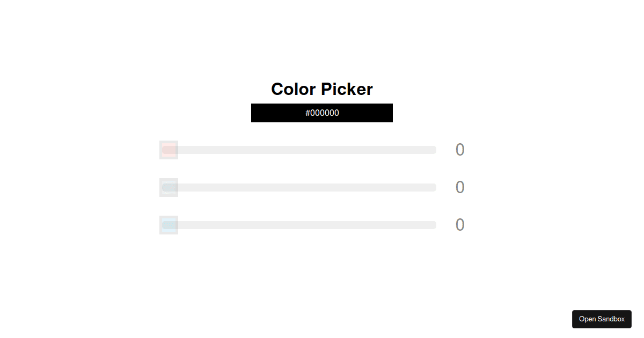The width and height of the screenshot is (644, 338).
Task: Open Sandbox via the bottom-right button
Action: pos(602,319)
